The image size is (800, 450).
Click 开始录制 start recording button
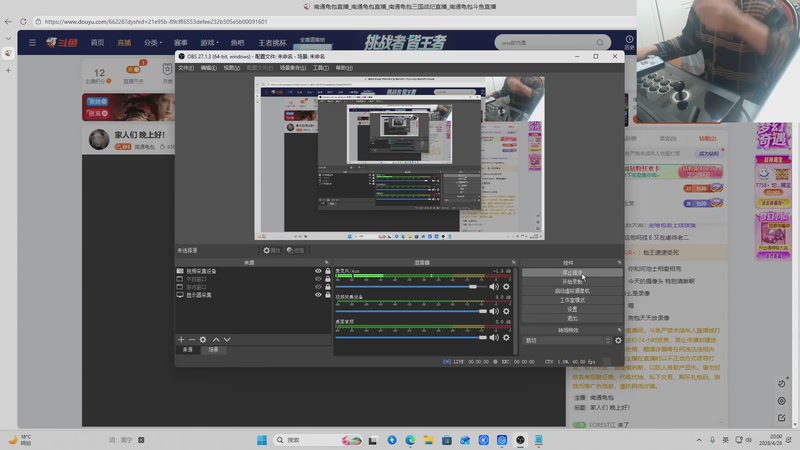pyautogui.click(x=572, y=282)
